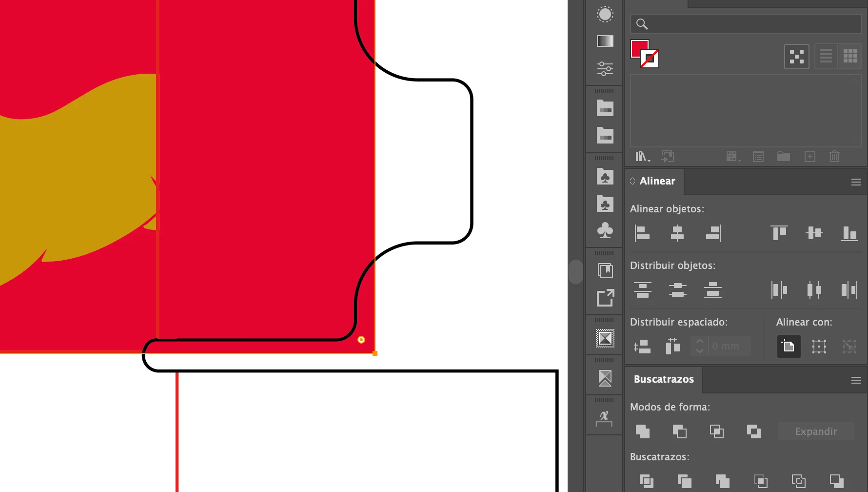Select the Buscatrazos tab
This screenshot has width=868, height=492.
pyautogui.click(x=664, y=379)
